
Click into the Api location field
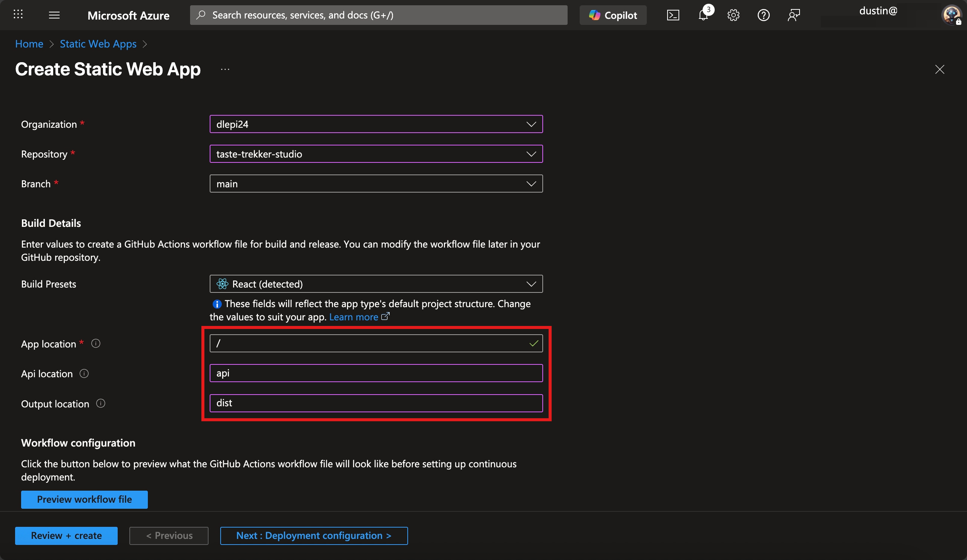point(376,373)
